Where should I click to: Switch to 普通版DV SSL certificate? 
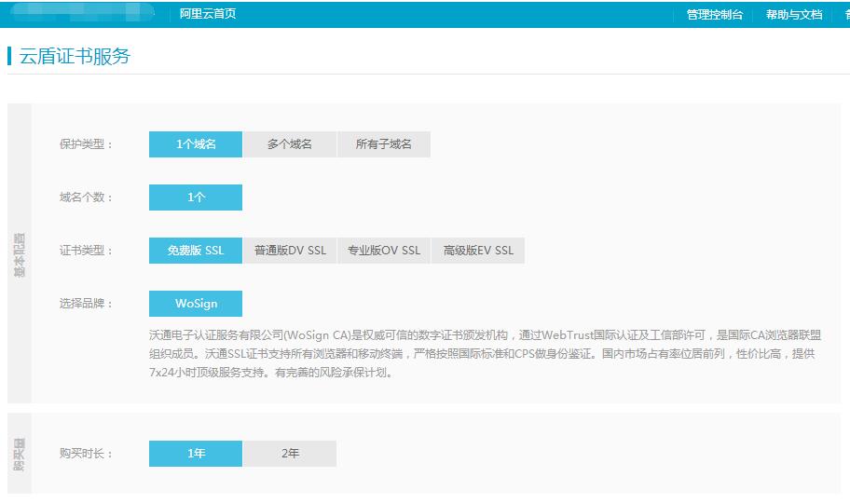[290, 251]
